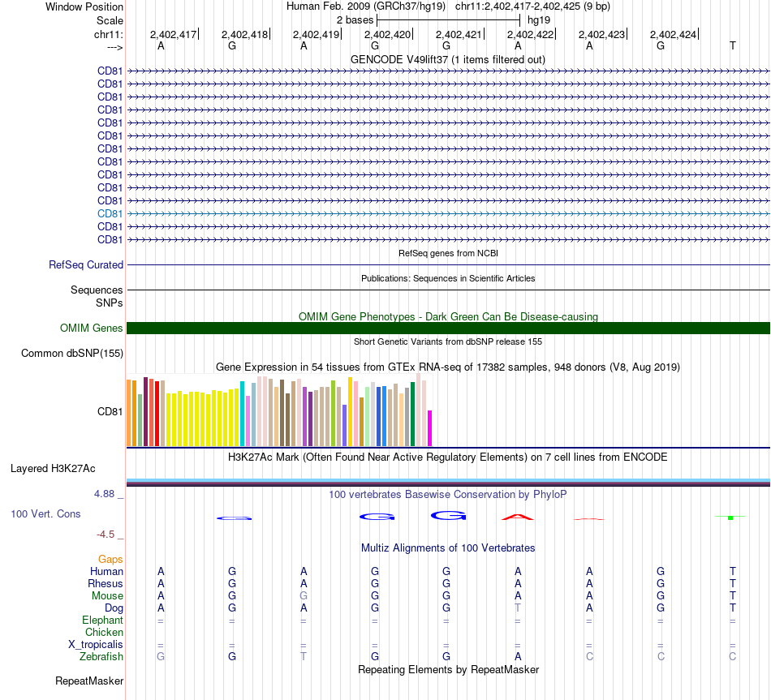Viewport: 771px width, 700px height.
Task: Click the 2,402,420 ruler position
Action: point(387,34)
